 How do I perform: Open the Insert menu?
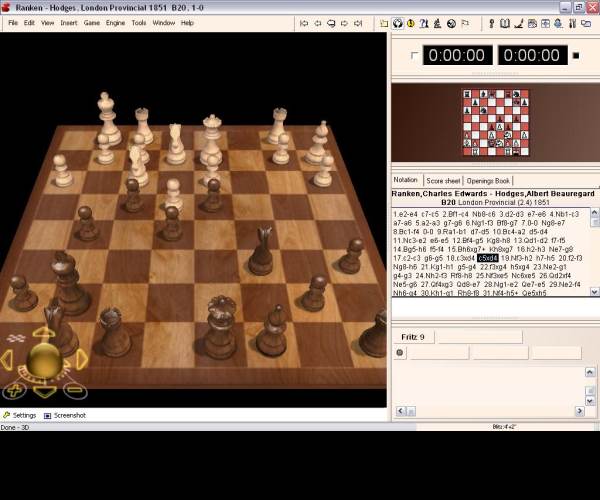pos(69,23)
